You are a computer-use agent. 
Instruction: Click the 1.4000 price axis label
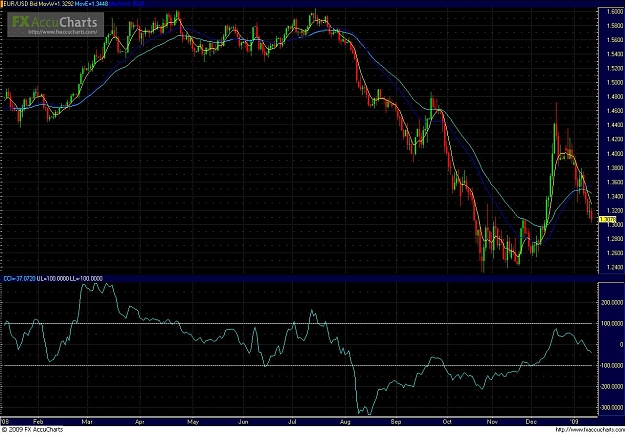[614, 153]
